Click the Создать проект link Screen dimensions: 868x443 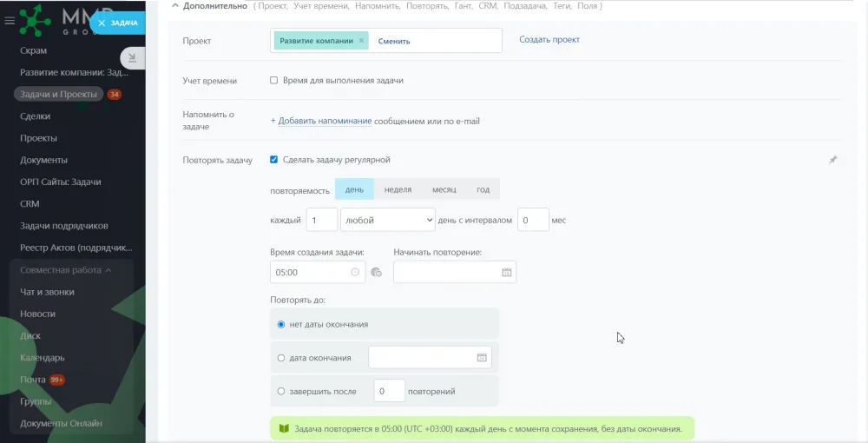click(549, 40)
